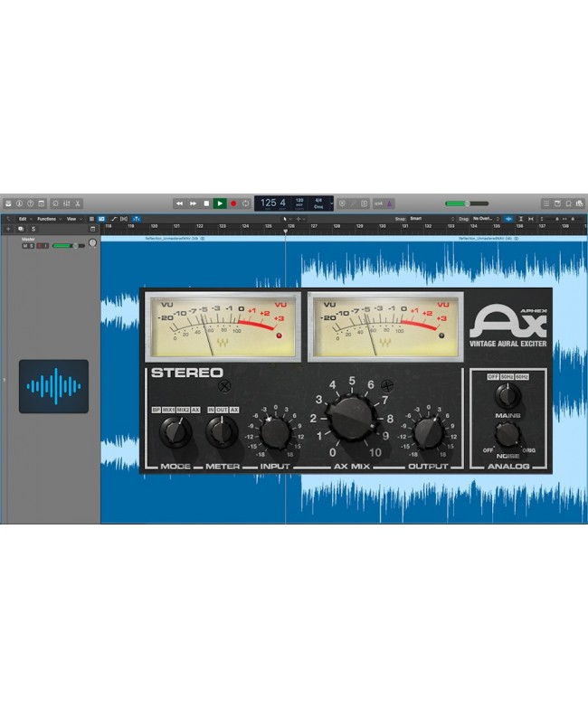
Task: Toggle the Catch playhead blue button
Action: (137, 219)
